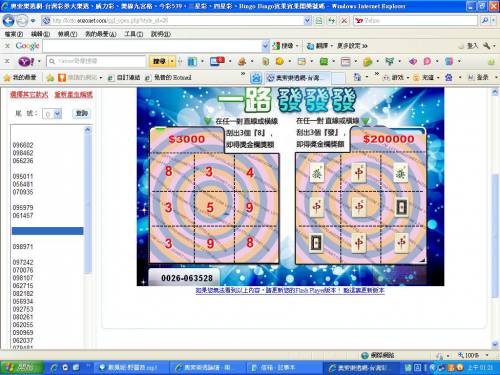Image resolution: width=500 pixels, height=375 pixels.
Task: Click the wrench settings icon on Google toolbar
Action: coord(487,46)
